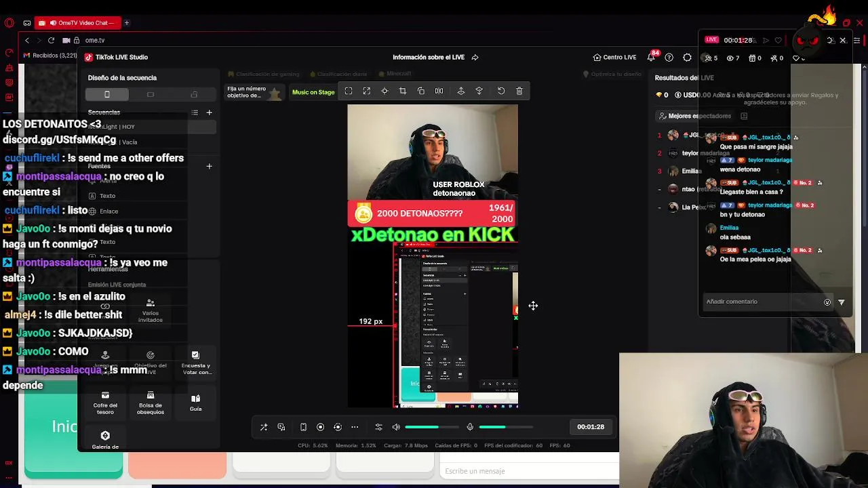Open the Guía tool
This screenshot has width=868, height=488.
point(195,403)
